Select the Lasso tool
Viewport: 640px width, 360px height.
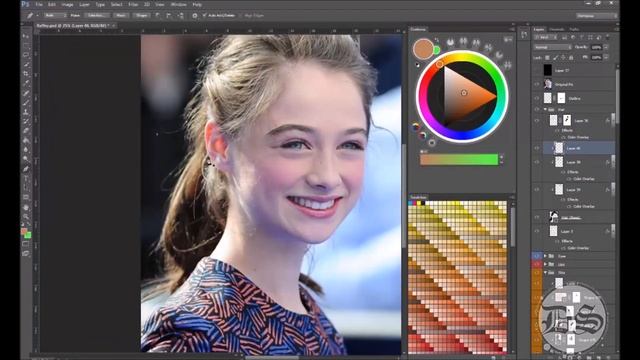coord(26,55)
